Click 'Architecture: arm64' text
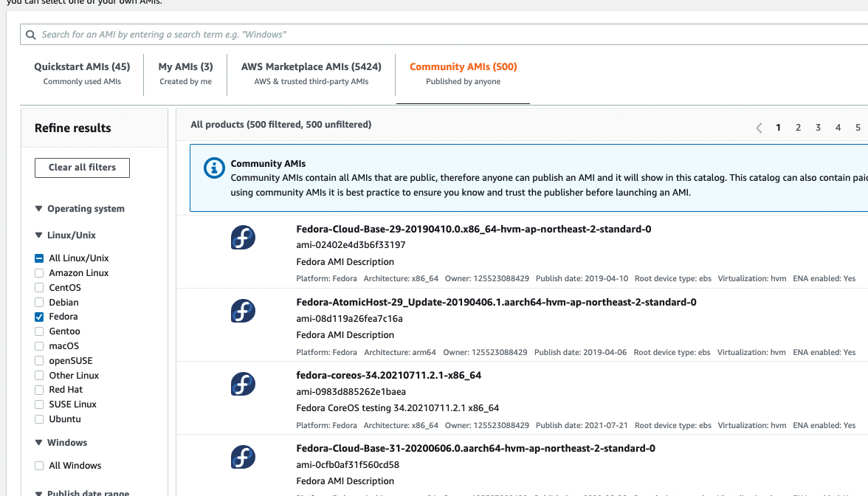This screenshot has height=496, width=868. pos(400,352)
